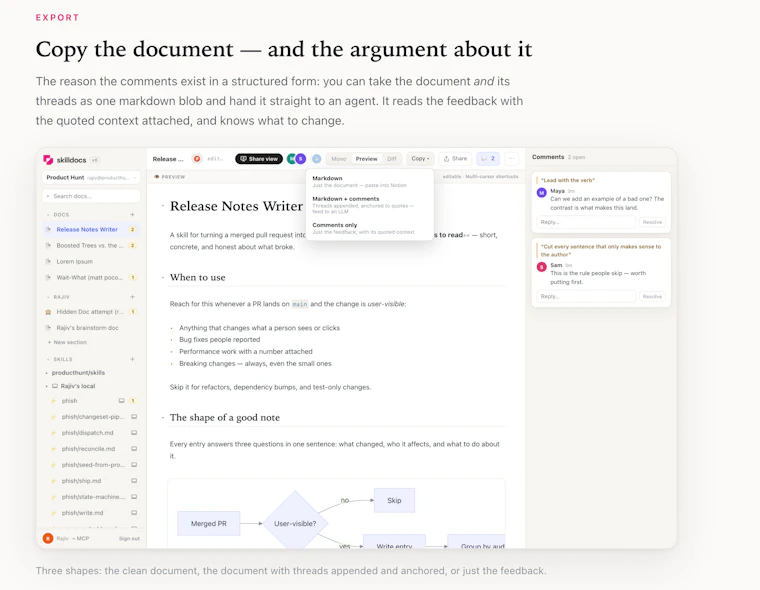Collapse the RAJIV section
The height and width of the screenshot is (590, 760).
pyautogui.click(x=48, y=297)
